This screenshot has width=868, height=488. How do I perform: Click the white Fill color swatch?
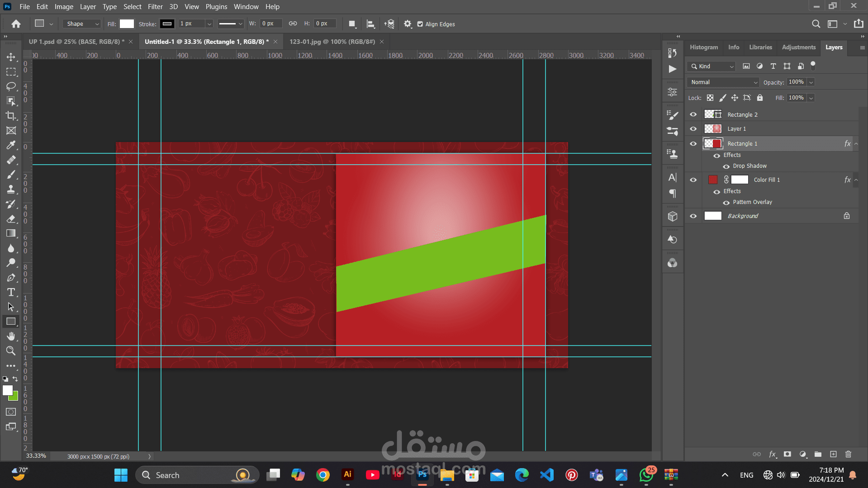click(127, 24)
